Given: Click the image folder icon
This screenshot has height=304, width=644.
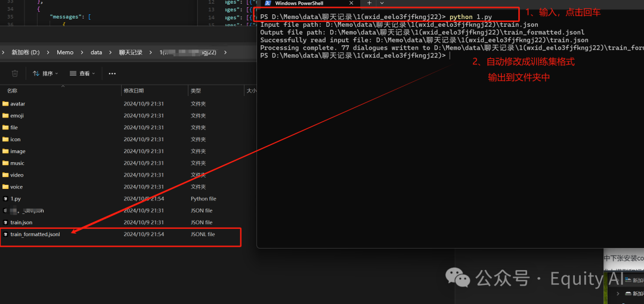Looking at the screenshot, I should click(x=5, y=151).
